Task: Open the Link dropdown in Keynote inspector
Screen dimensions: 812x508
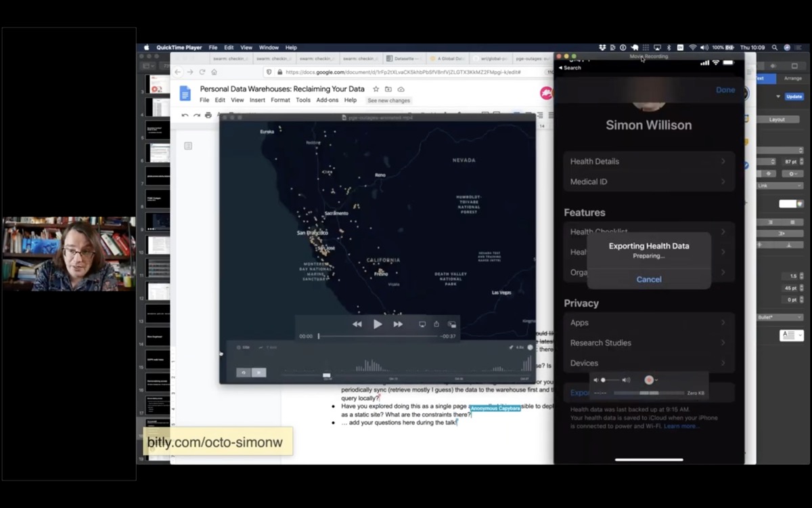Action: (781, 185)
